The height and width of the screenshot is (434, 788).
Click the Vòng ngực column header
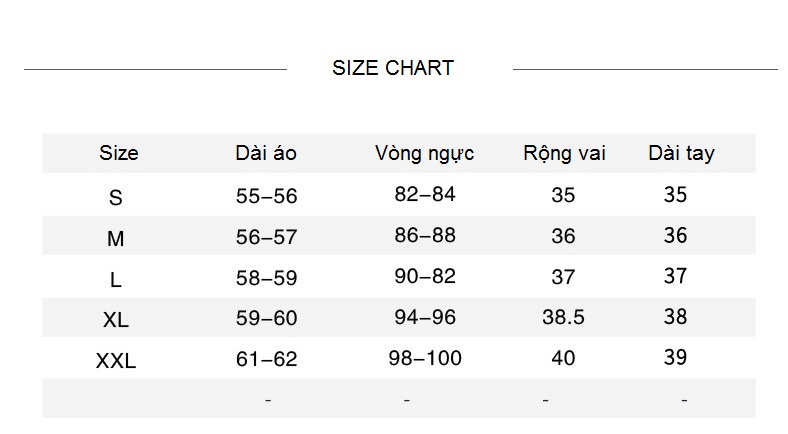pyautogui.click(x=425, y=153)
